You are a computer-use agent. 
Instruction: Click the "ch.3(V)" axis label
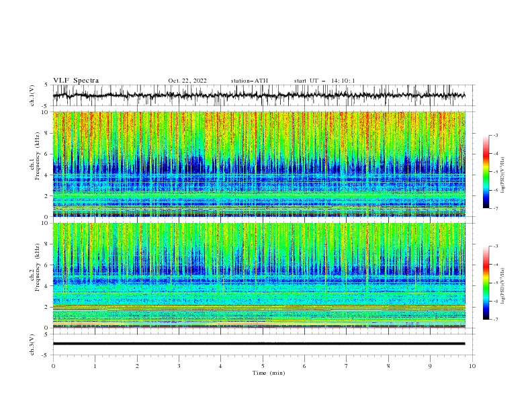pyautogui.click(x=32, y=345)
